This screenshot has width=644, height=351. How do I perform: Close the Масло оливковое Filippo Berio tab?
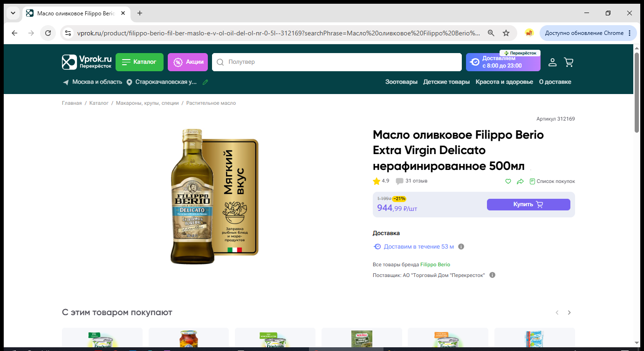pos(123,13)
